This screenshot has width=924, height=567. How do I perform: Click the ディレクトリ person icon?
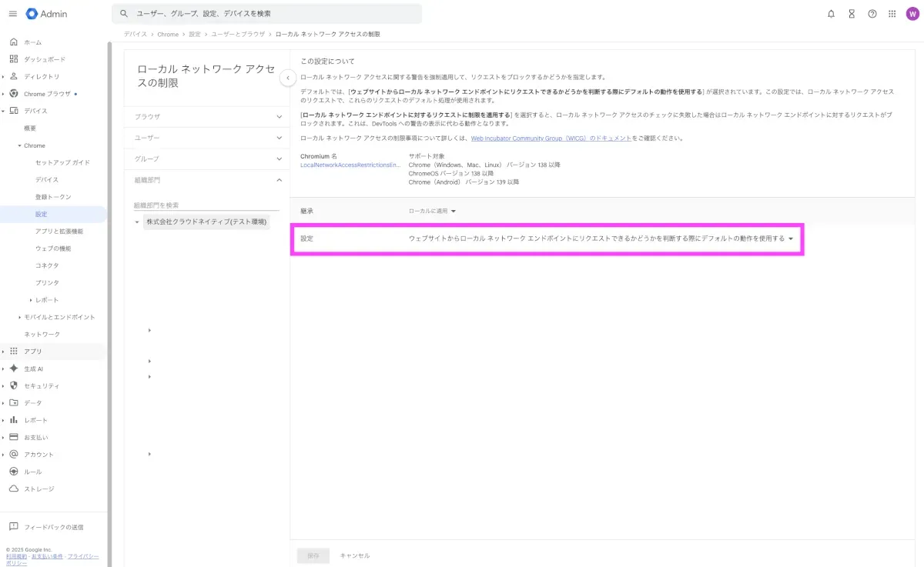[x=14, y=76]
